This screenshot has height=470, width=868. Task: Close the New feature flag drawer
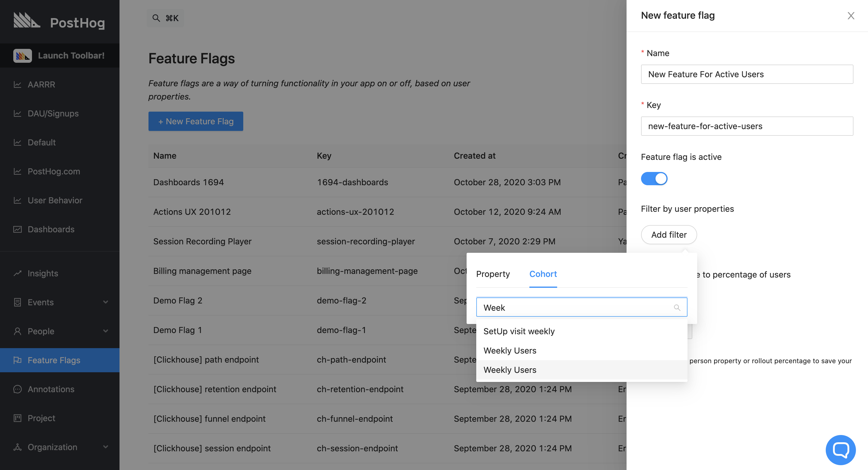point(851,16)
